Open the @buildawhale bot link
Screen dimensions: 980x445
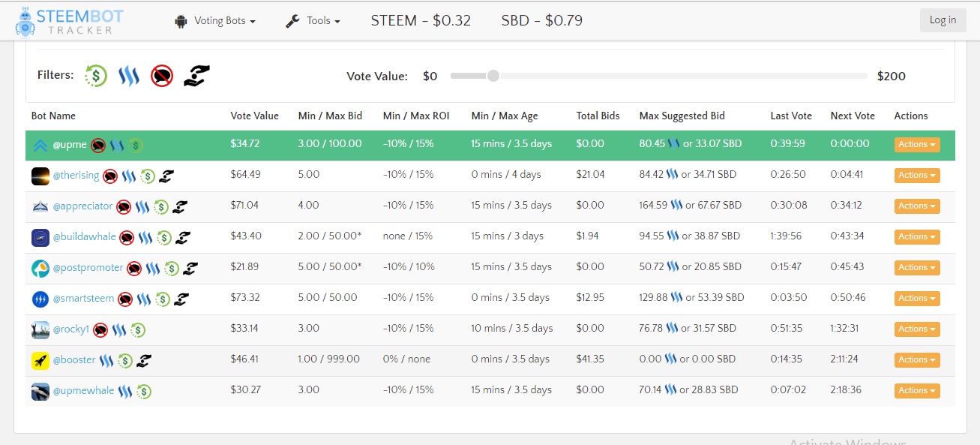[84, 236]
